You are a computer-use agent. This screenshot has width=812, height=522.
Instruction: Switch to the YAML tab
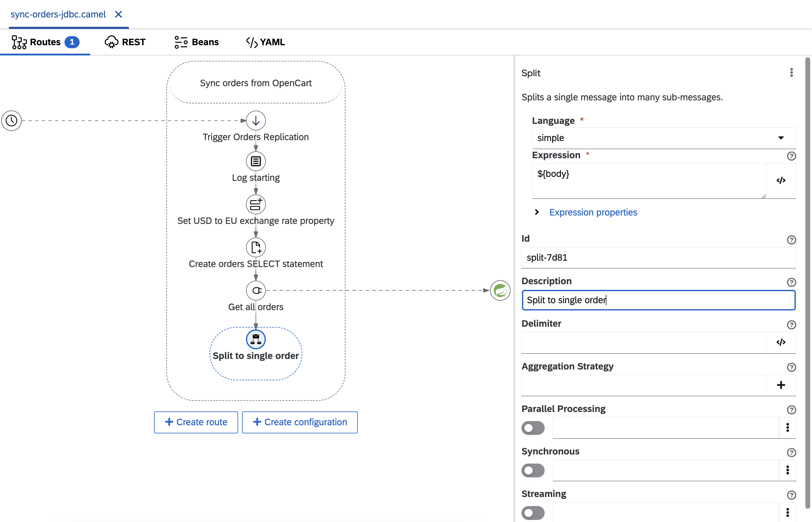coord(265,42)
